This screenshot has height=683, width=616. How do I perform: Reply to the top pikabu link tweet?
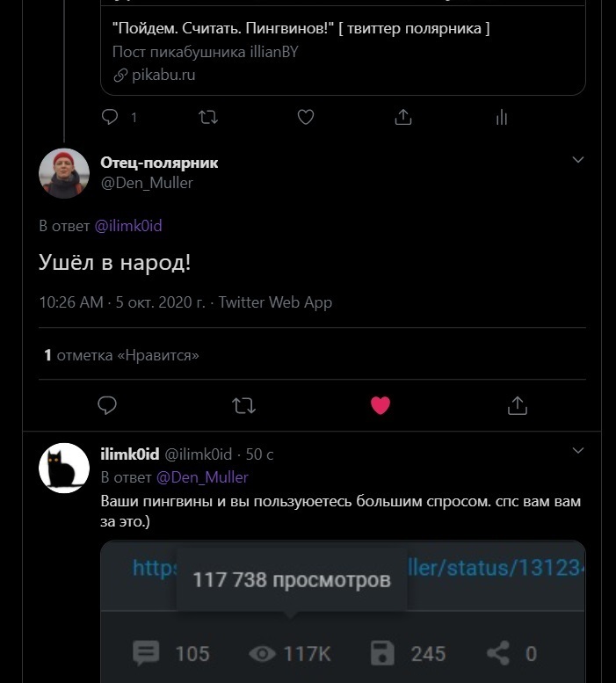(110, 117)
